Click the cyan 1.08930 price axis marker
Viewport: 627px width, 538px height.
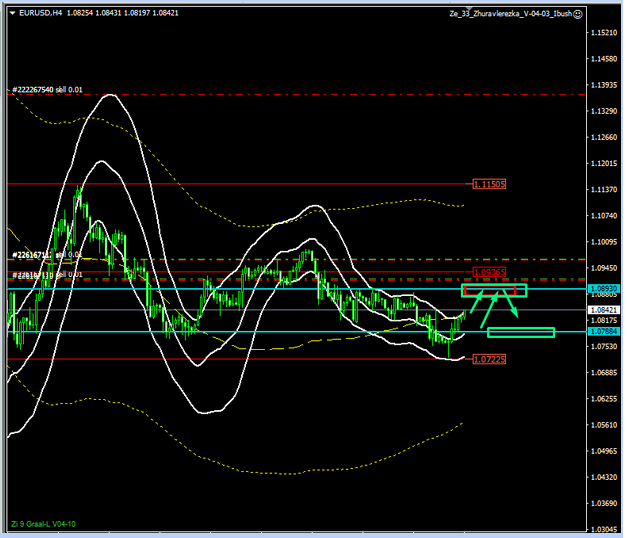click(602, 288)
